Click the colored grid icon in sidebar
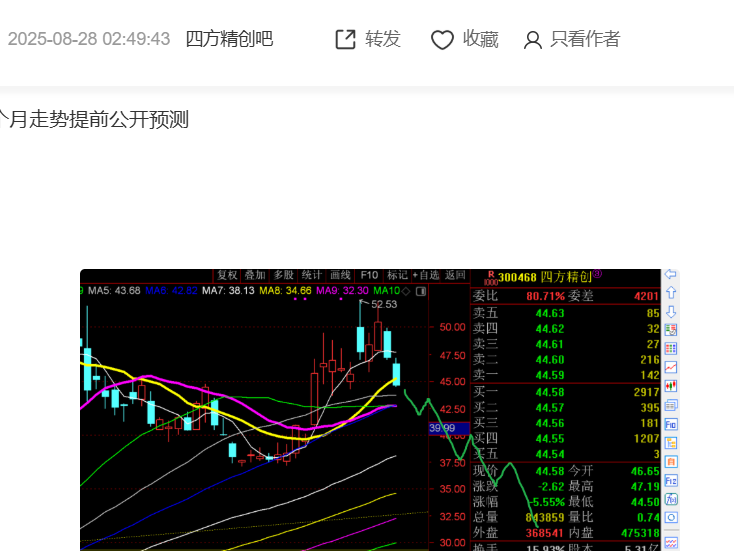Image resolution: width=734 pixels, height=551 pixels. 671,349
